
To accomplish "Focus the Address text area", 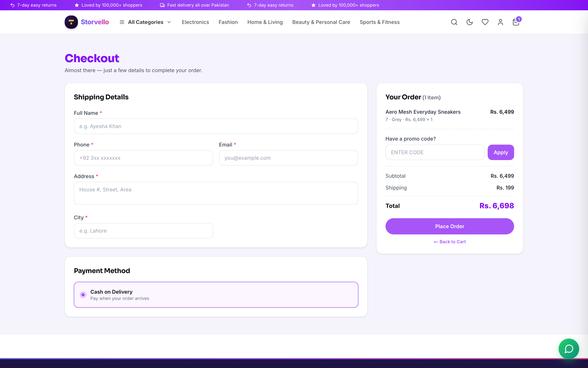I will coord(216,193).
